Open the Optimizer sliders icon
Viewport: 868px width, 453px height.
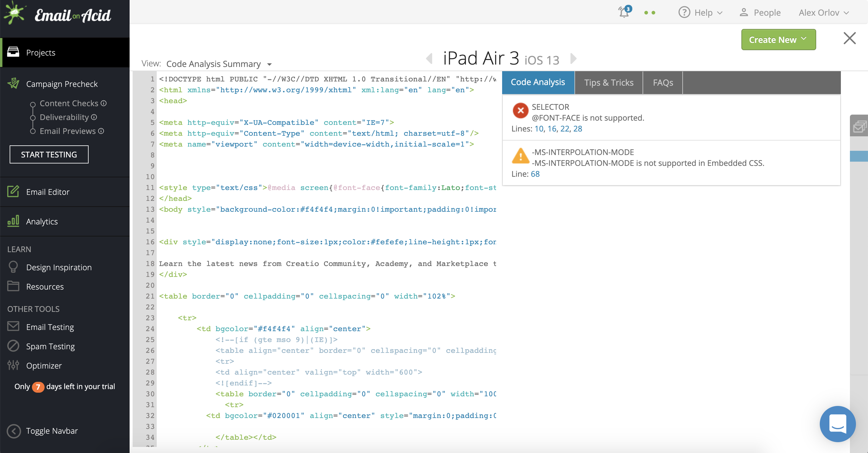tap(13, 365)
